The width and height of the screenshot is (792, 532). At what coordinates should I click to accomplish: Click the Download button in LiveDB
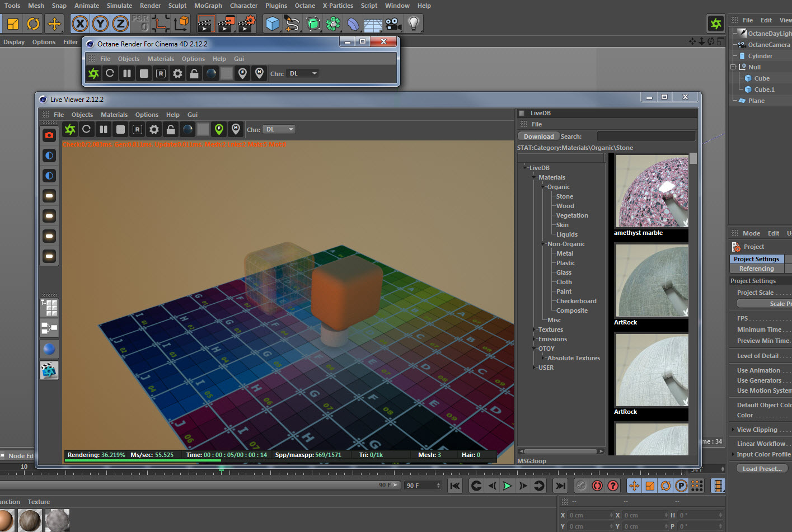[x=538, y=136]
